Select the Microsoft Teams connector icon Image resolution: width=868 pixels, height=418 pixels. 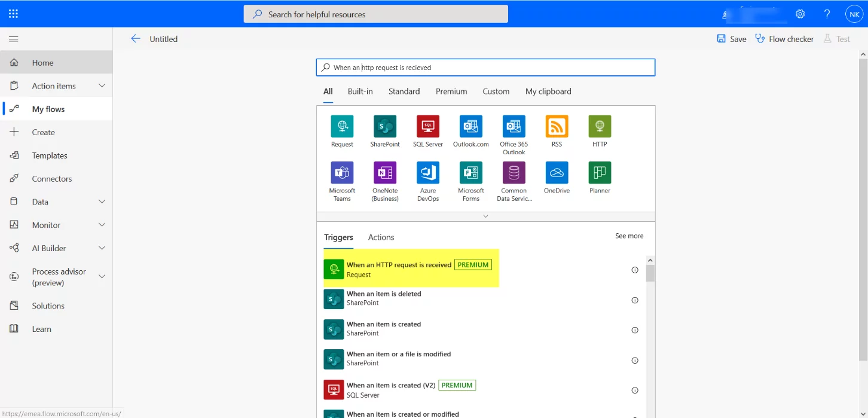[x=342, y=173]
